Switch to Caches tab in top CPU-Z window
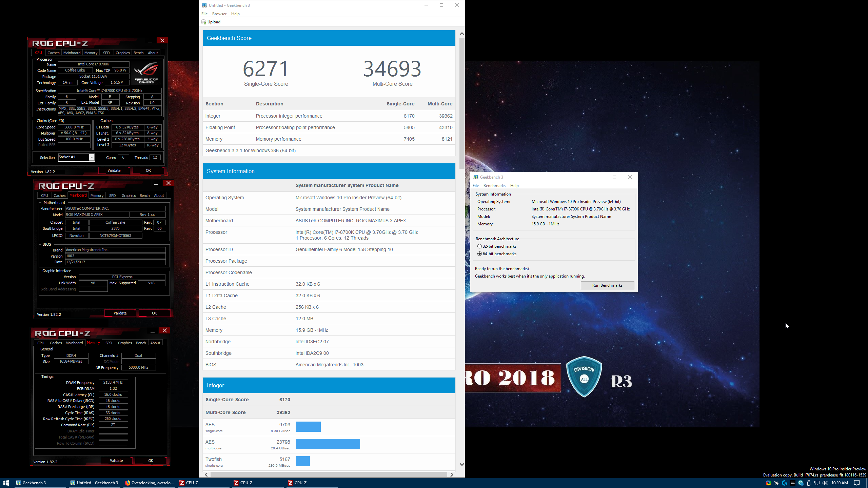This screenshot has width=868, height=488. [54, 53]
